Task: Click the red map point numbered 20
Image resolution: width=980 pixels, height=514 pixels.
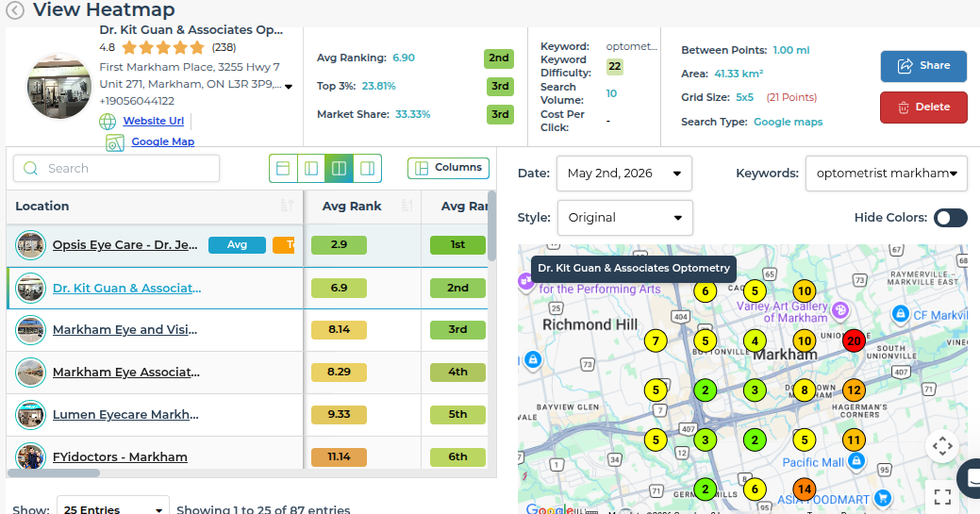Action: (x=854, y=340)
